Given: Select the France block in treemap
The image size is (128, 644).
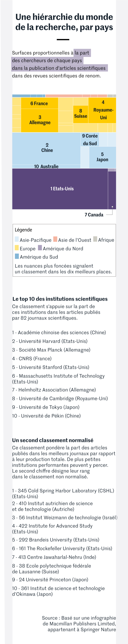Looking at the screenshot, I should (40, 103).
